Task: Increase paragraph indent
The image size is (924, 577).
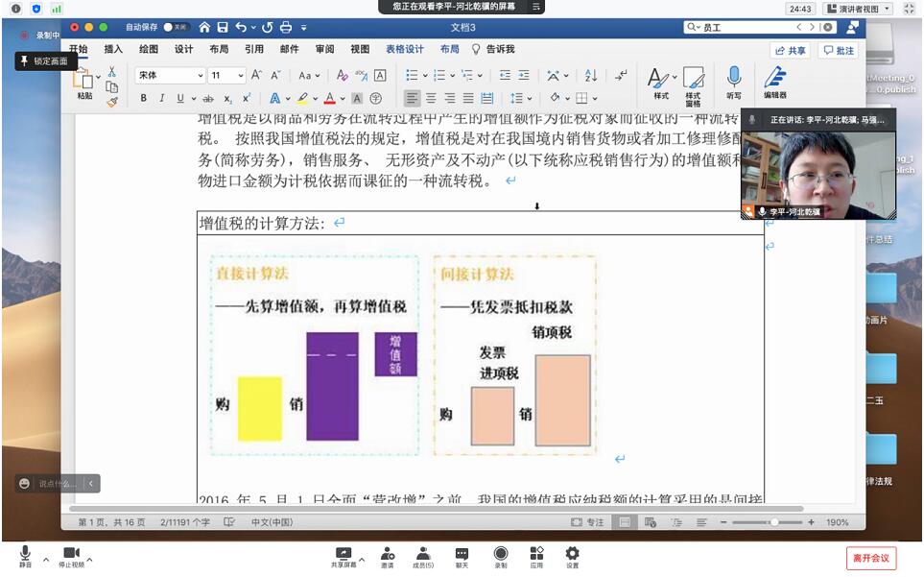Action: (523, 75)
